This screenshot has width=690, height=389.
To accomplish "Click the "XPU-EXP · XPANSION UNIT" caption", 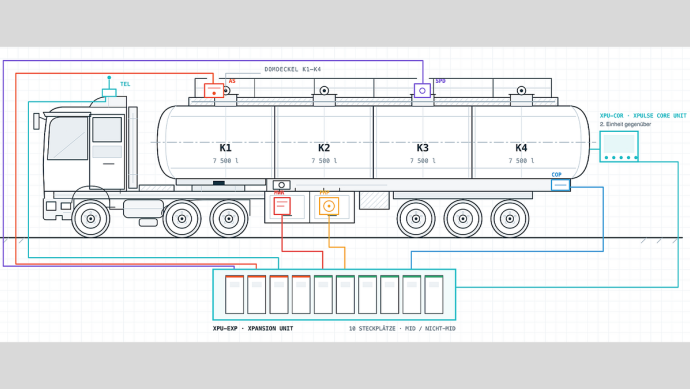I will pyautogui.click(x=253, y=329).
